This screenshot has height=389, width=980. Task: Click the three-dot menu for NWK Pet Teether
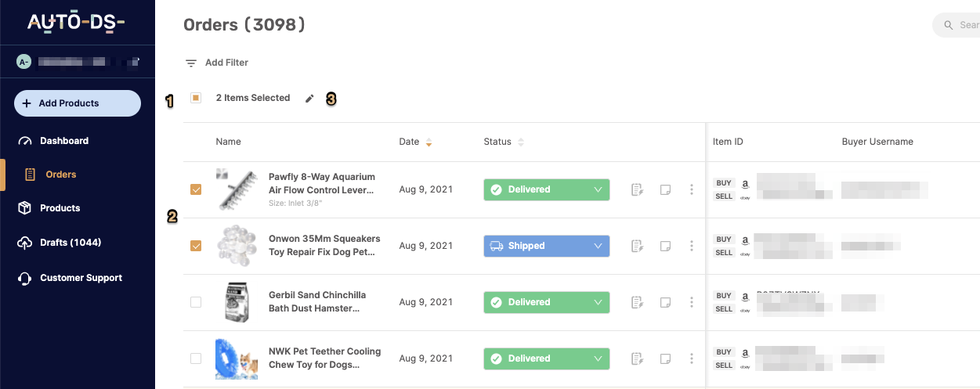[692, 358]
